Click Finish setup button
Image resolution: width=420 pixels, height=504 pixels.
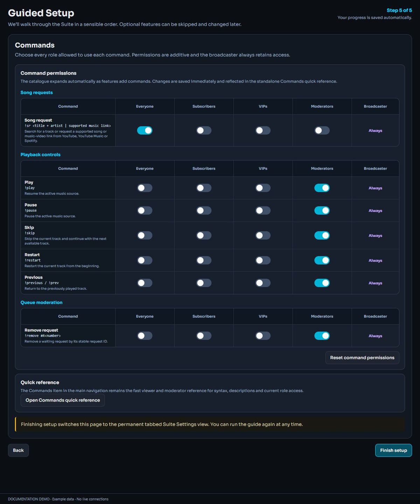(x=393, y=450)
